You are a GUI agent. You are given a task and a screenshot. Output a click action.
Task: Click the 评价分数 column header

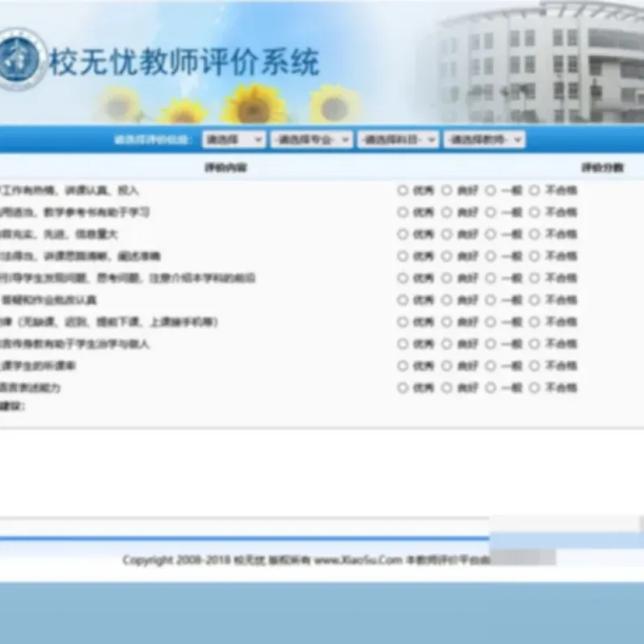tap(602, 167)
